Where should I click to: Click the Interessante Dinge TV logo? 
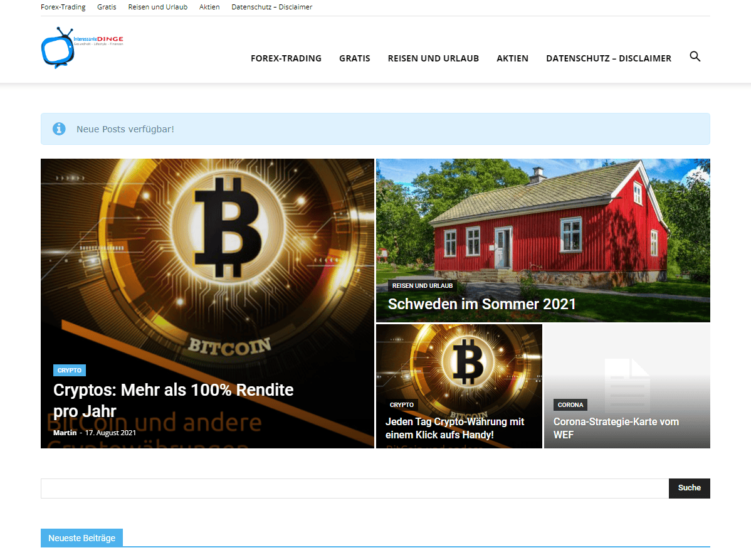82,48
